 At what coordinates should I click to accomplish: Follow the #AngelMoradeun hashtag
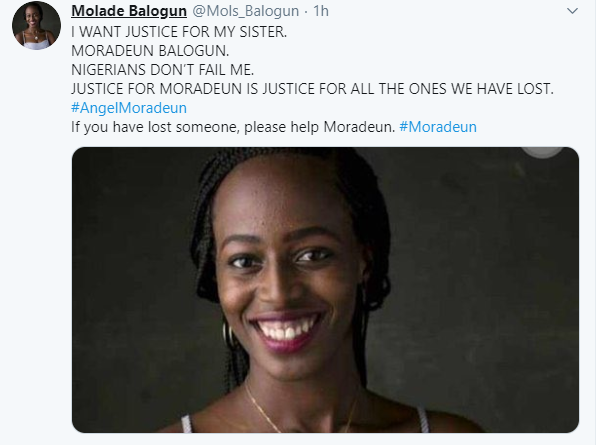coord(129,108)
